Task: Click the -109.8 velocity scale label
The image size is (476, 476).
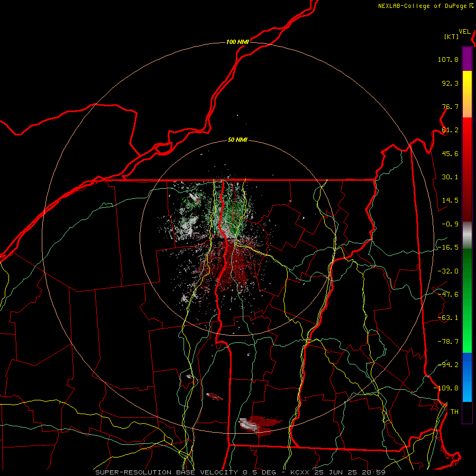Action: pyautogui.click(x=446, y=388)
